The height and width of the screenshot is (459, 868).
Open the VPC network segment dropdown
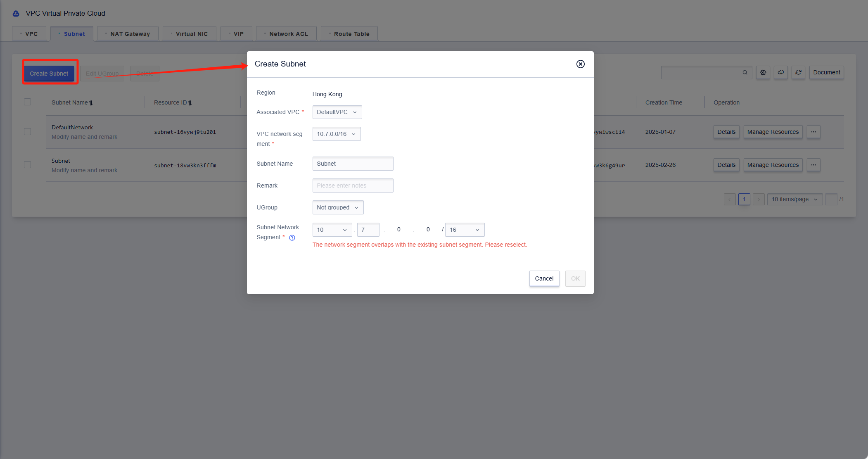point(337,134)
